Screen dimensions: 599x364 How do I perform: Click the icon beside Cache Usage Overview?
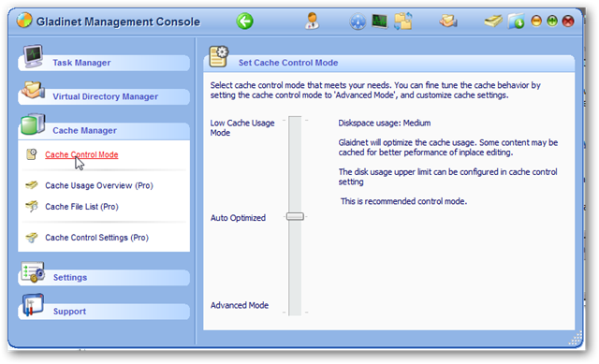pos(31,185)
